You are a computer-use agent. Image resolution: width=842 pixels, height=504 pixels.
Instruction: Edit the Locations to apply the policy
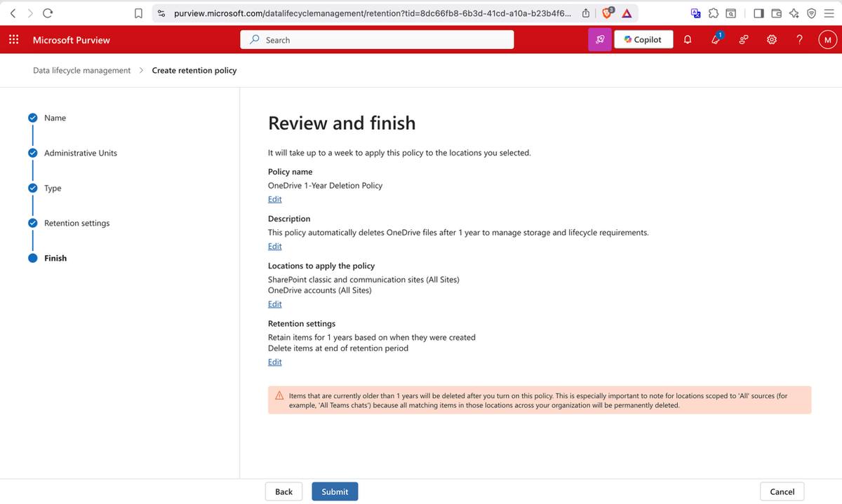click(274, 304)
